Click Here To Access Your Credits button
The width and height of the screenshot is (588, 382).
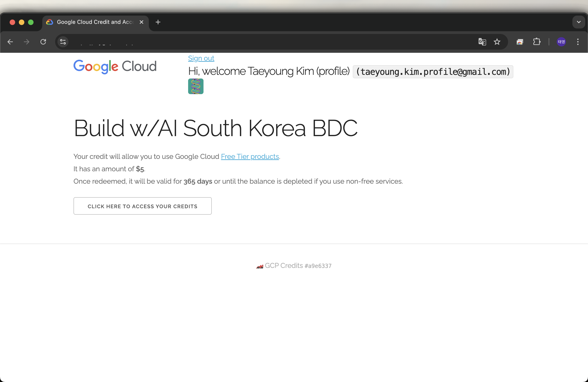[143, 206]
